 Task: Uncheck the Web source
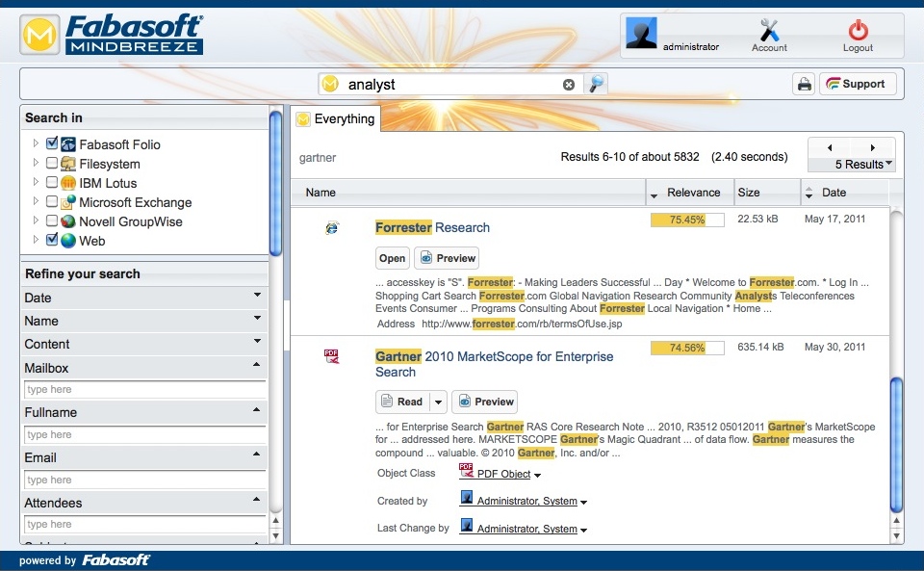pos(52,239)
